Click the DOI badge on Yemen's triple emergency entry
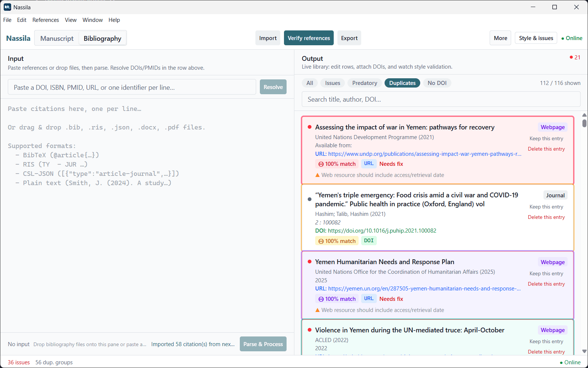 tap(369, 241)
